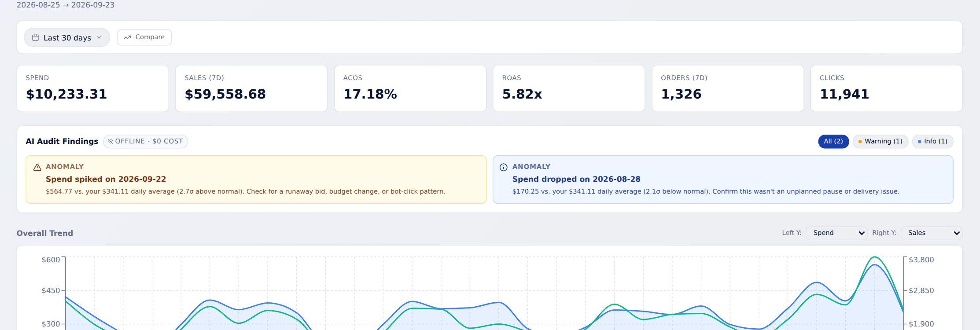The height and width of the screenshot is (330, 980).
Task: Click the SPEND card label
Action: [x=37, y=78]
